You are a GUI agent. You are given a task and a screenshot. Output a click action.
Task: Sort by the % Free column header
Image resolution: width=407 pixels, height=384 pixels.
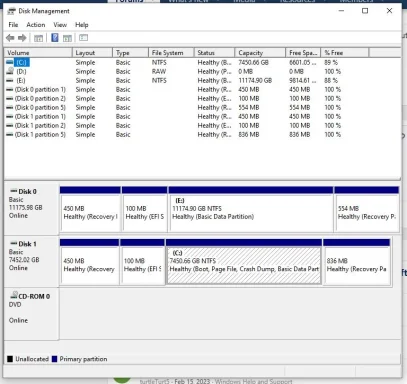(345, 53)
